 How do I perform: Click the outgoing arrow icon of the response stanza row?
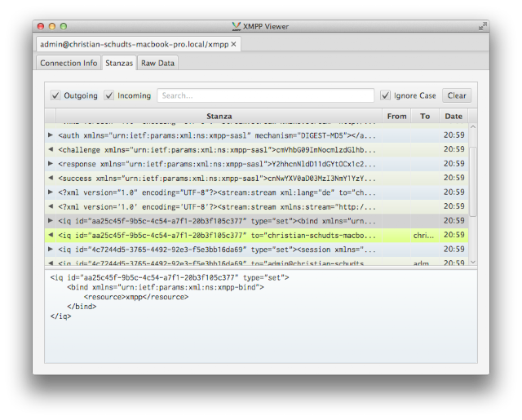(51, 164)
